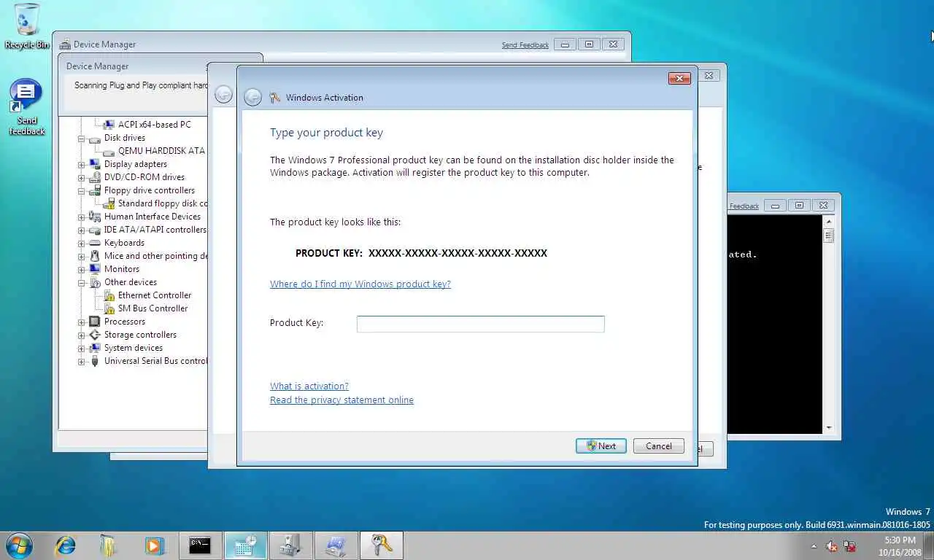Click the Storage controllers category icon

pos(95,335)
